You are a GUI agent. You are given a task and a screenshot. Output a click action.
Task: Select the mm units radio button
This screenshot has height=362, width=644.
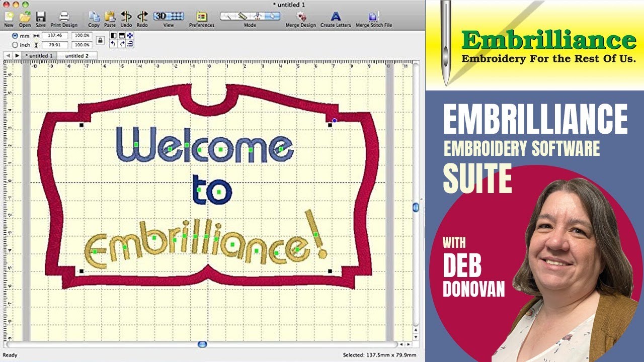pyautogui.click(x=15, y=36)
